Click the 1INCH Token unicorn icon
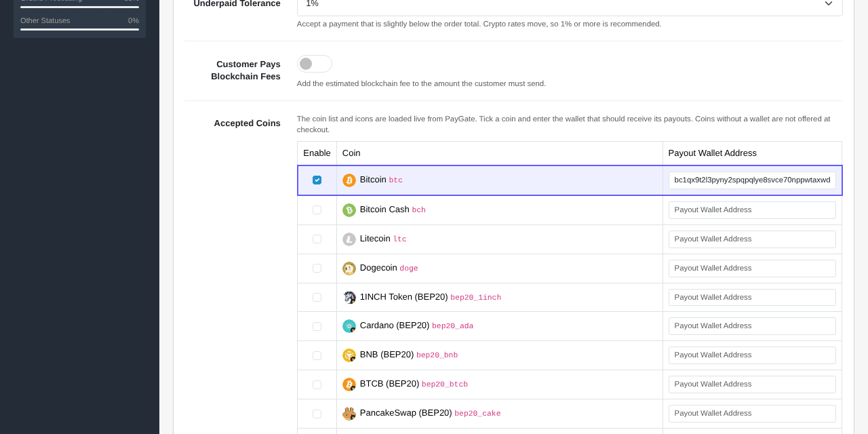868x434 pixels. pos(349,298)
